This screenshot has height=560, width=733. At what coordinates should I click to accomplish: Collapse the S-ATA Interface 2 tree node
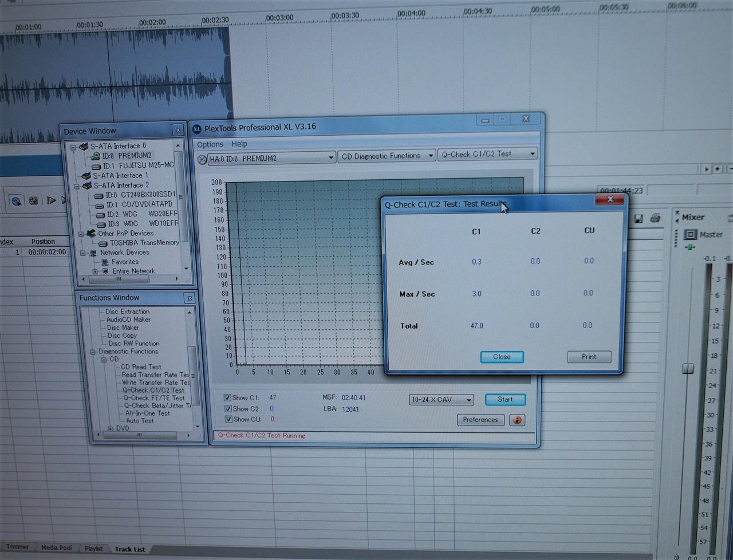pos(77,186)
